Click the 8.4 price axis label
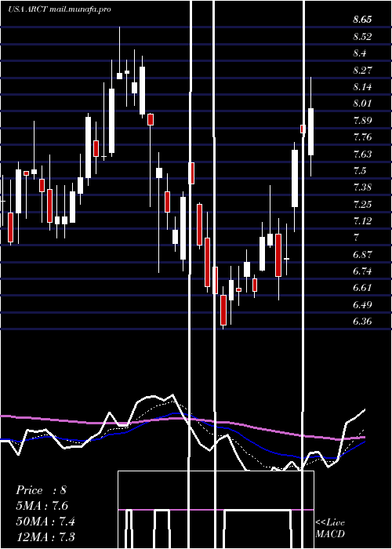392x549 pixels. pos(360,53)
